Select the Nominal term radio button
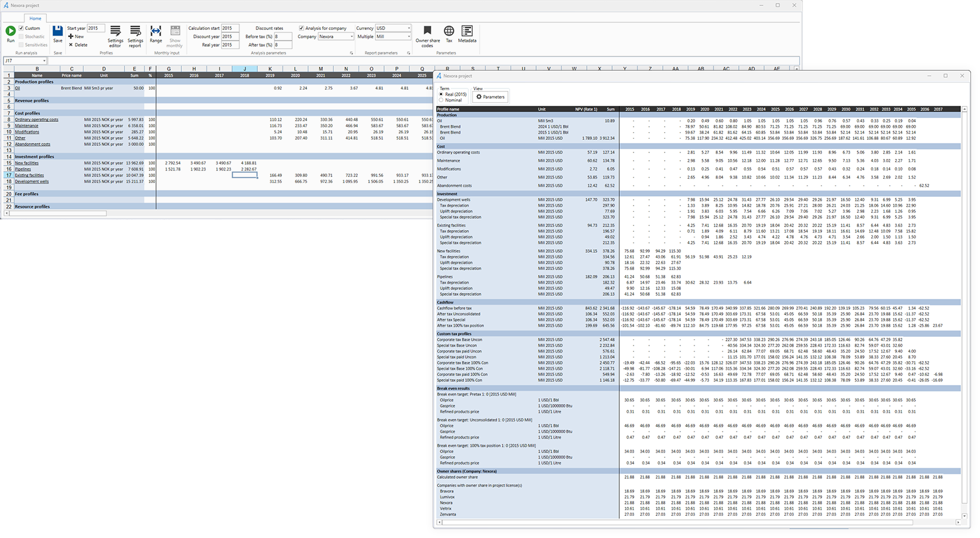 (442, 100)
